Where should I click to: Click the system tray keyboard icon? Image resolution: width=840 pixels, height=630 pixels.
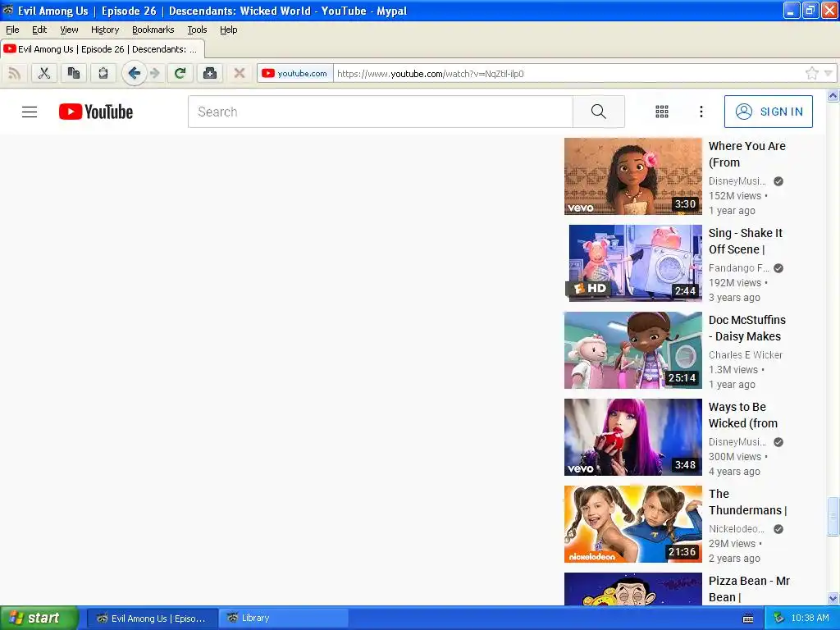[x=748, y=619]
